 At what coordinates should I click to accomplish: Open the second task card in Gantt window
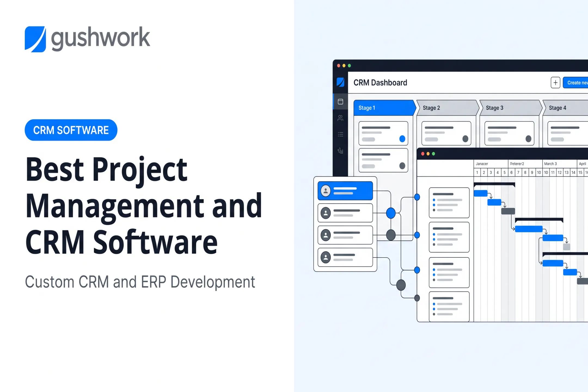(x=449, y=237)
